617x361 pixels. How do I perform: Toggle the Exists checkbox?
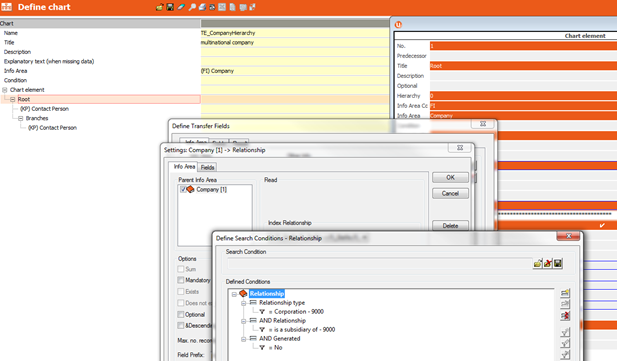tap(181, 292)
